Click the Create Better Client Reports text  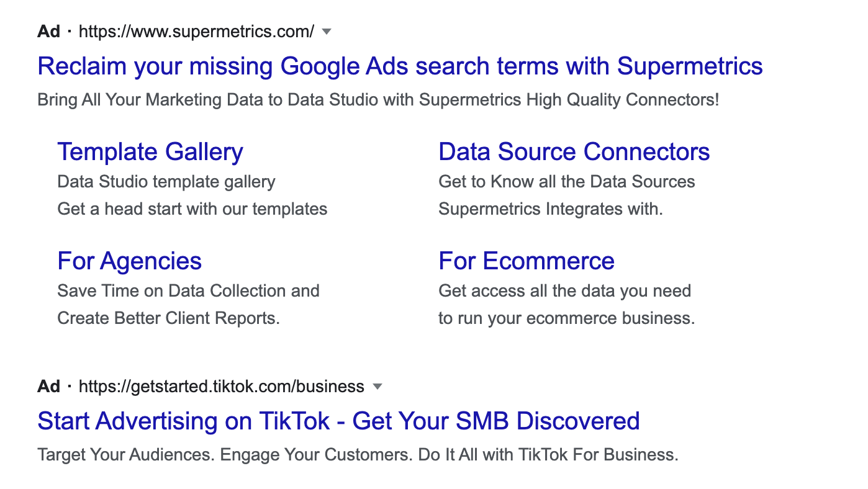pyautogui.click(x=168, y=318)
